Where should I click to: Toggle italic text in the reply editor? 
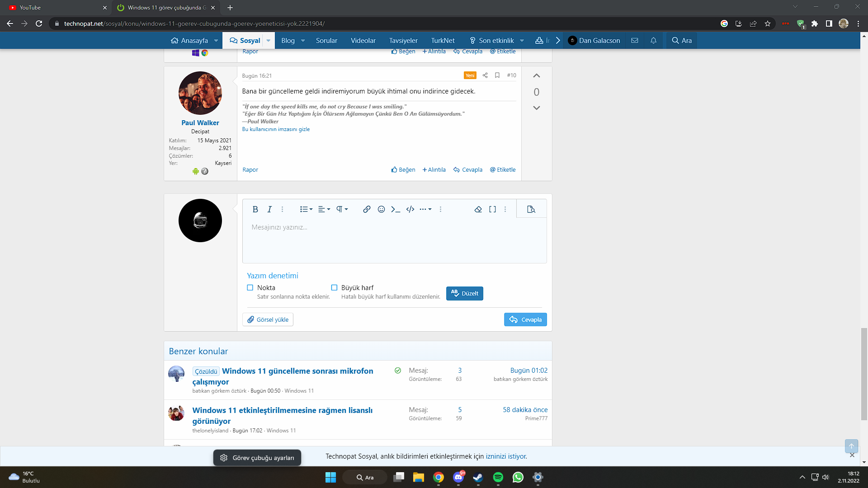coord(269,209)
